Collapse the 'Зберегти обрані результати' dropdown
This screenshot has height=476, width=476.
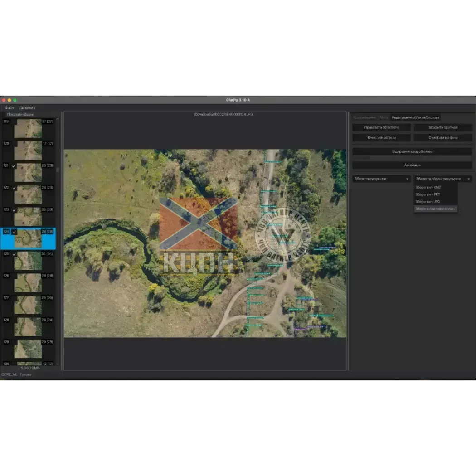coord(443,179)
